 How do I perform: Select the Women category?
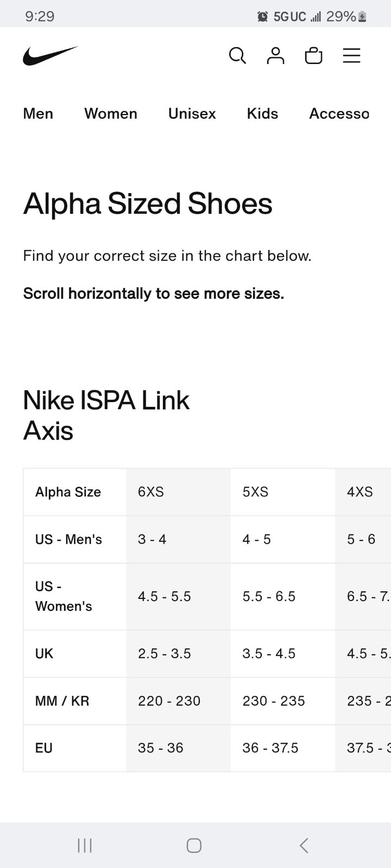pos(110,114)
